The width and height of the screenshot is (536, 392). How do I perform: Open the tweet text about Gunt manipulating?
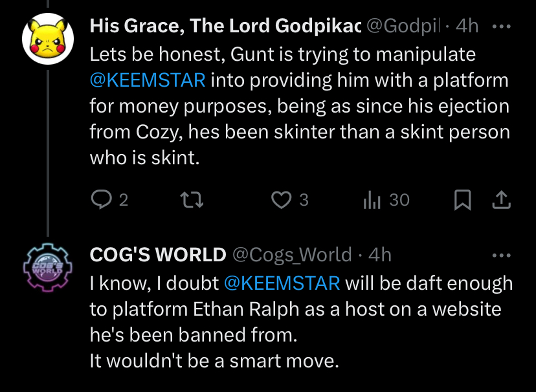300,106
